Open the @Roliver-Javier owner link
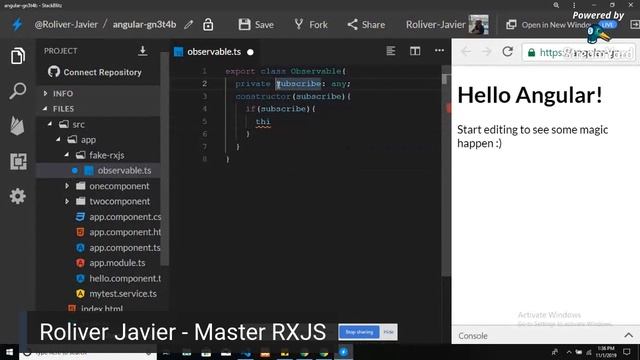 [66, 24]
